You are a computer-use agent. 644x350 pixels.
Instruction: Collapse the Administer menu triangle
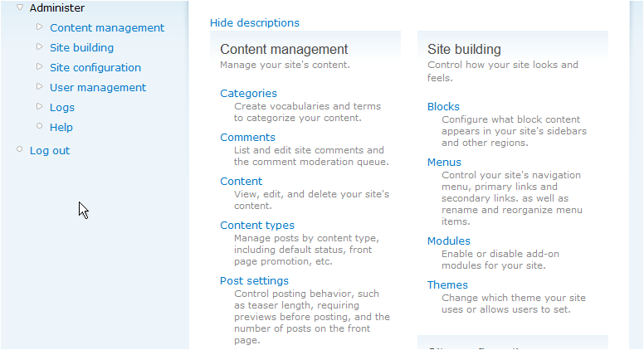pyautogui.click(x=20, y=7)
